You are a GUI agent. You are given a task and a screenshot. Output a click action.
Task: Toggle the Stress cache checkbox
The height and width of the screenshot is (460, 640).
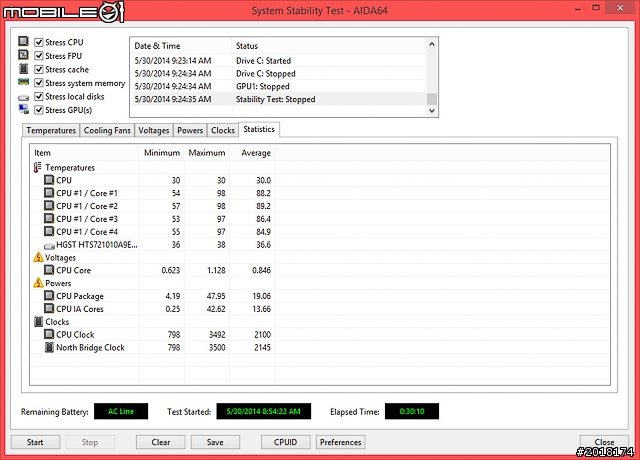39,69
